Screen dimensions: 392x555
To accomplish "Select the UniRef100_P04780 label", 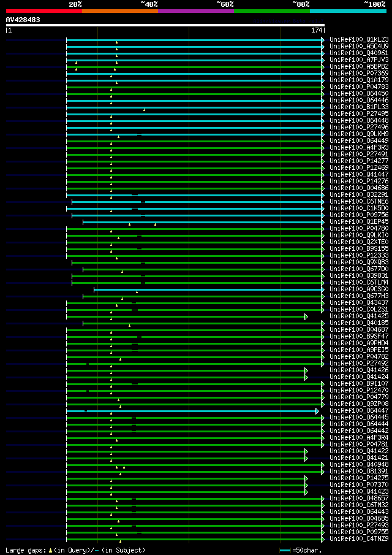I will coord(359,228).
